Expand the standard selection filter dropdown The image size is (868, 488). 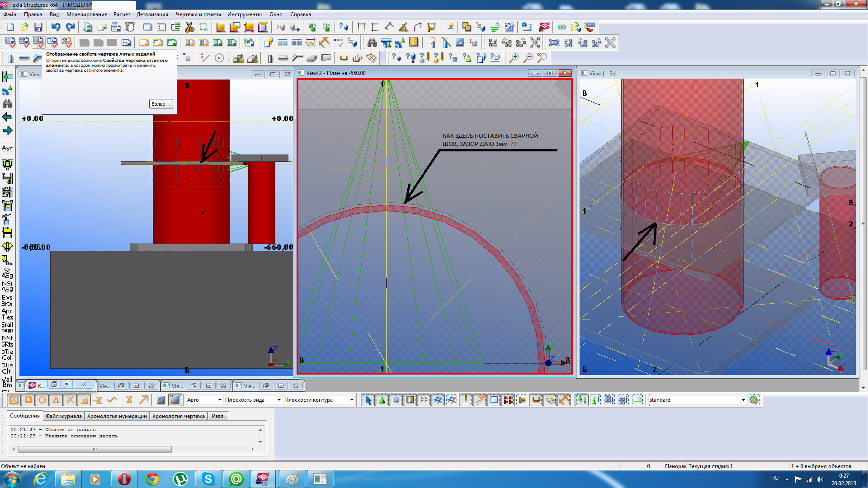pyautogui.click(x=743, y=400)
